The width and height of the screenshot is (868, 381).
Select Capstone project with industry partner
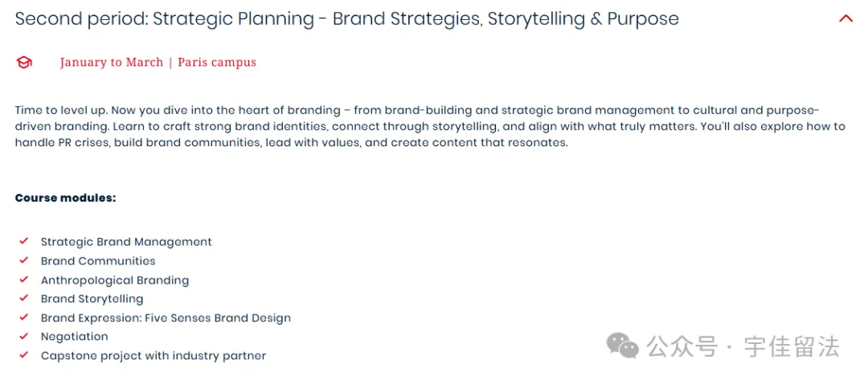154,355
